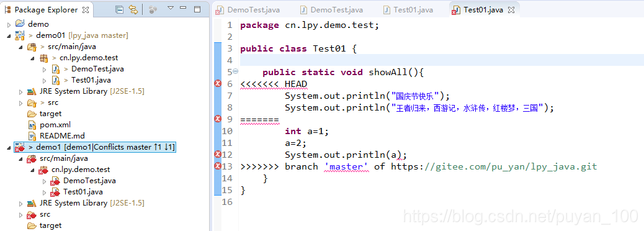Select the demo project folder icon
This screenshot has height=231, width=644.
click(x=20, y=24)
